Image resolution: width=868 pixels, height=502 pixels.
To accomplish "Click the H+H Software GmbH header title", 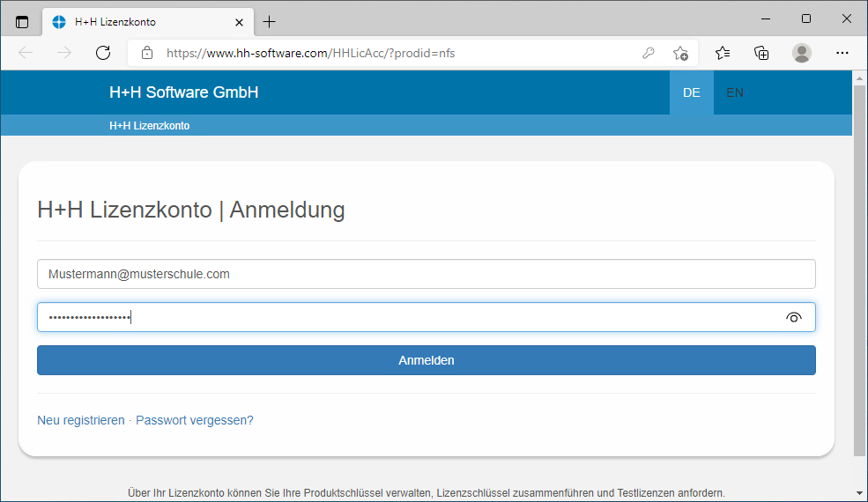I will (184, 92).
